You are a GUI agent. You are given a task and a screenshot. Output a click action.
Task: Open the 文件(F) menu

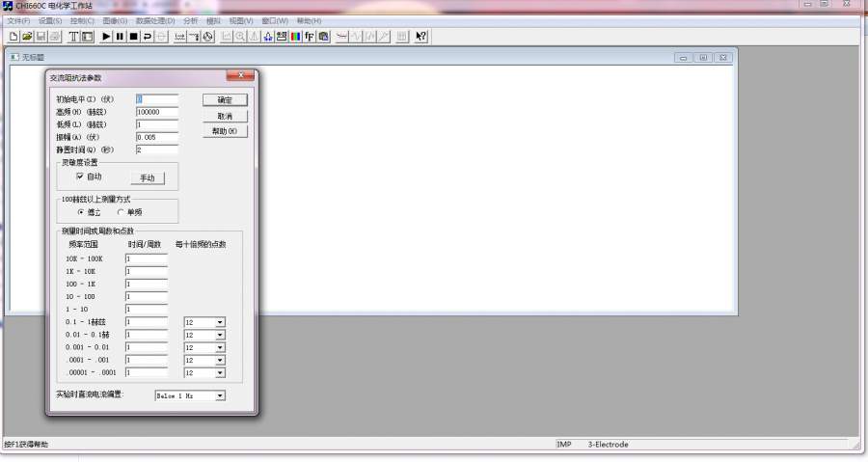tap(18, 21)
